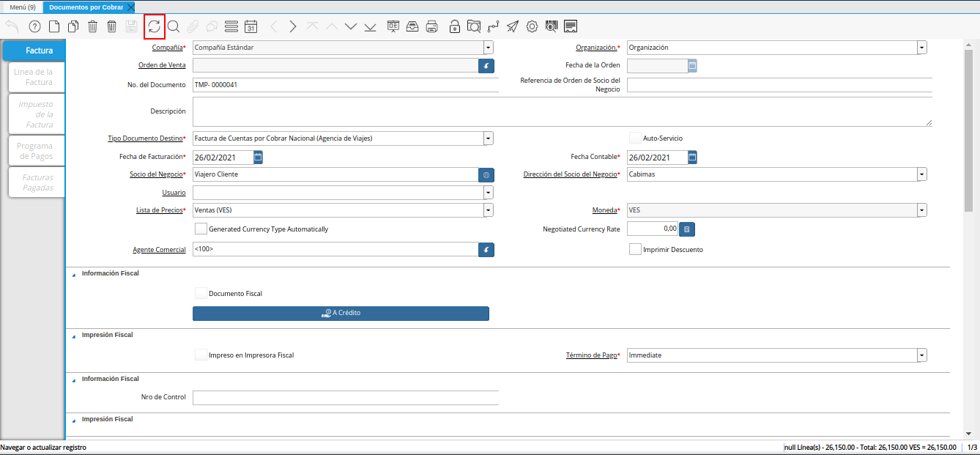Click the Print printer icon
Screen dimensions: 980x455
pyautogui.click(x=432, y=27)
